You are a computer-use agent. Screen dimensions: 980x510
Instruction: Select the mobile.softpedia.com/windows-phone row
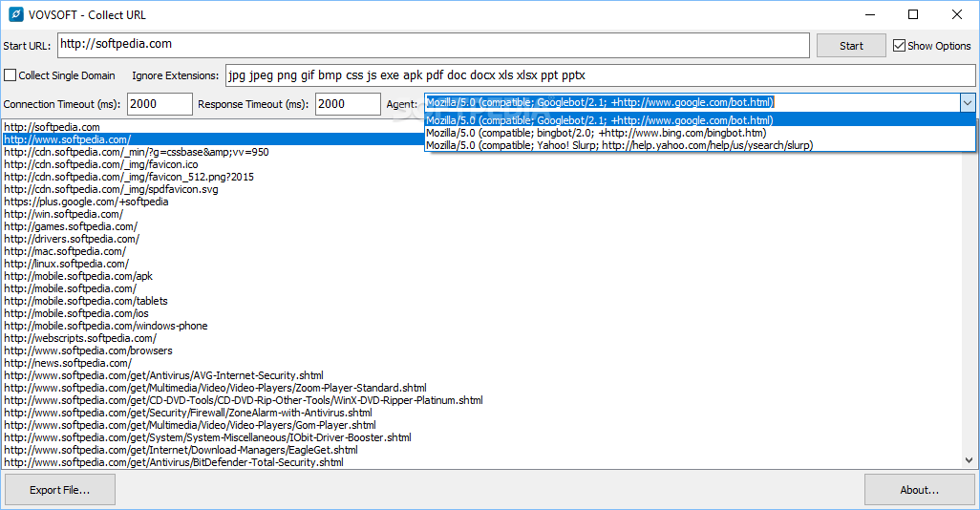pos(481,326)
